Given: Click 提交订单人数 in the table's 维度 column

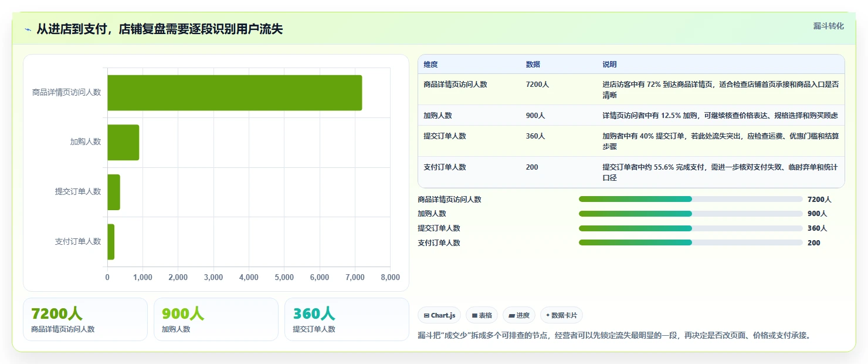Looking at the screenshot, I should tap(445, 136).
